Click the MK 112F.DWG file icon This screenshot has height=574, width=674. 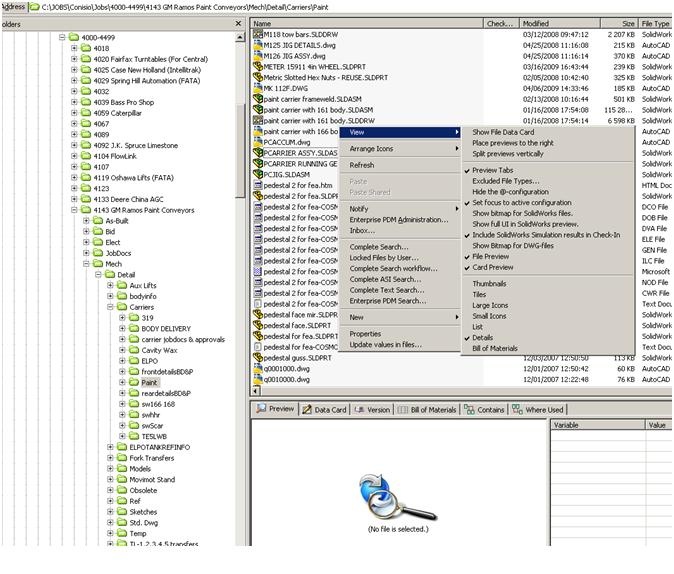pos(257,88)
